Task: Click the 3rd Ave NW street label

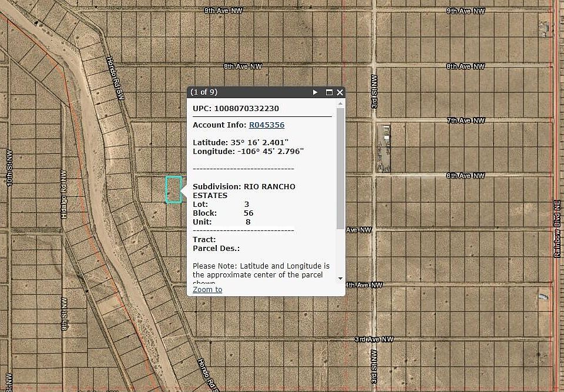Action: pyautogui.click(x=374, y=340)
